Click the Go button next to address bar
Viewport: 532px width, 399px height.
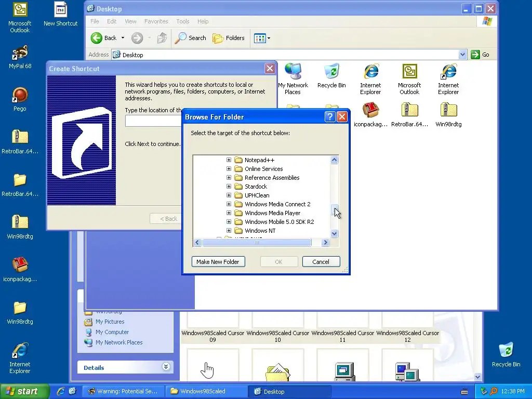[x=480, y=55]
